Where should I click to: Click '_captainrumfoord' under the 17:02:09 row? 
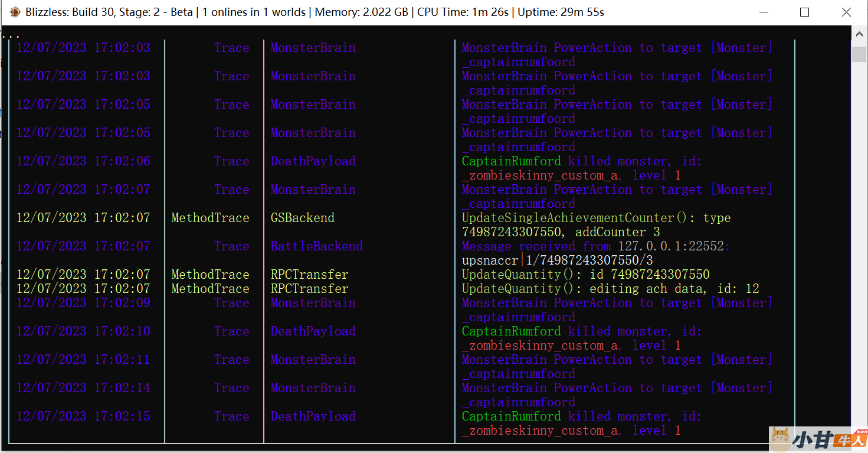point(518,317)
